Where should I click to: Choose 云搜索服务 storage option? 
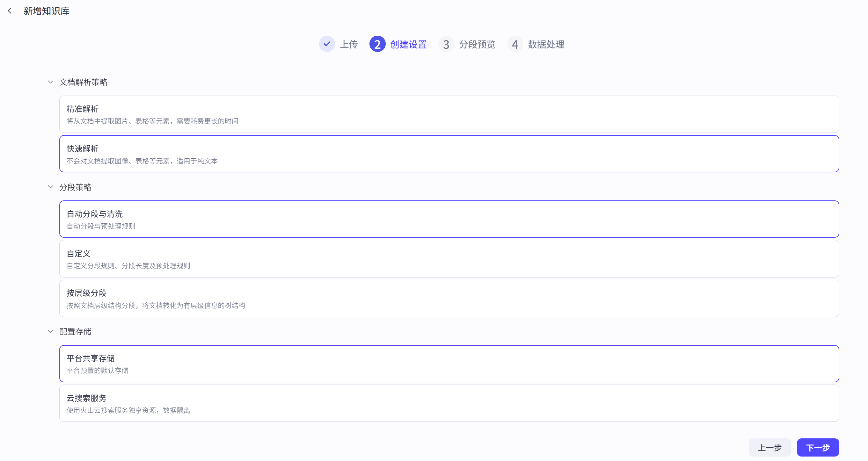click(449, 403)
